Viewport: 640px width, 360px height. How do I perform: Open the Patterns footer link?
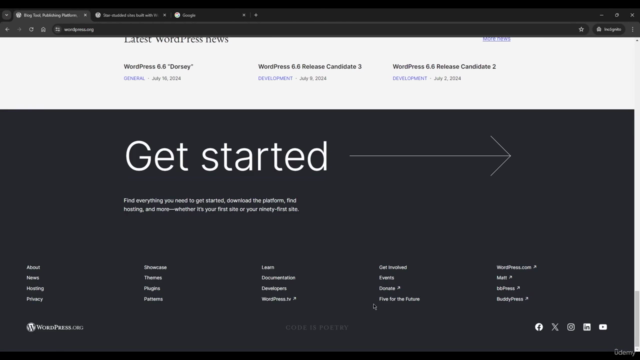pos(153,299)
